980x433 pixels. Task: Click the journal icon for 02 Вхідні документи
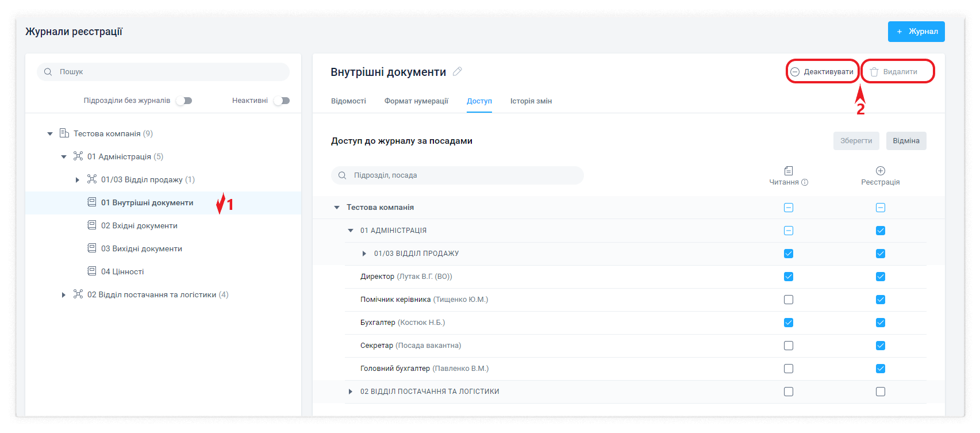92,225
